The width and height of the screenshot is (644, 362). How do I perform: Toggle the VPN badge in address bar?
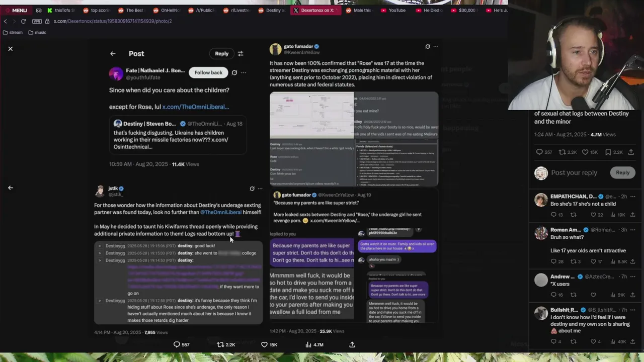tap(37, 21)
